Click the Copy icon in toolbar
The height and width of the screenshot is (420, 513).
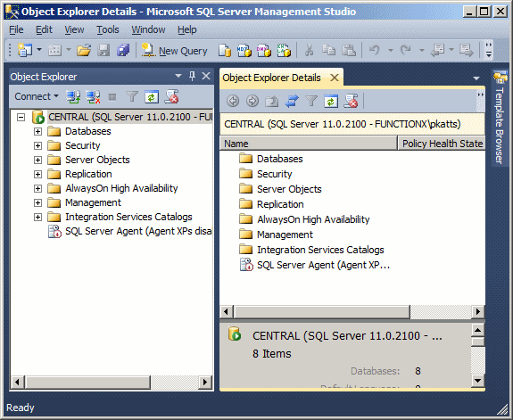(x=329, y=50)
